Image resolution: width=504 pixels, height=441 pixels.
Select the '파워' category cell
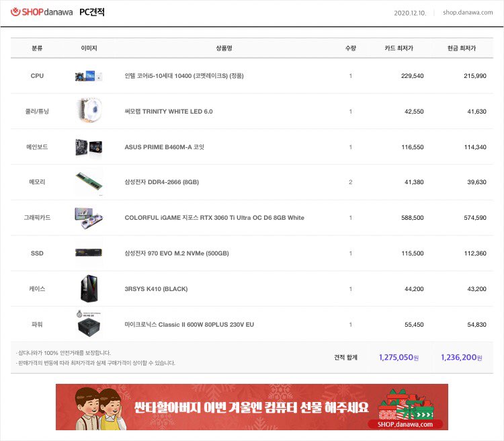coord(37,325)
